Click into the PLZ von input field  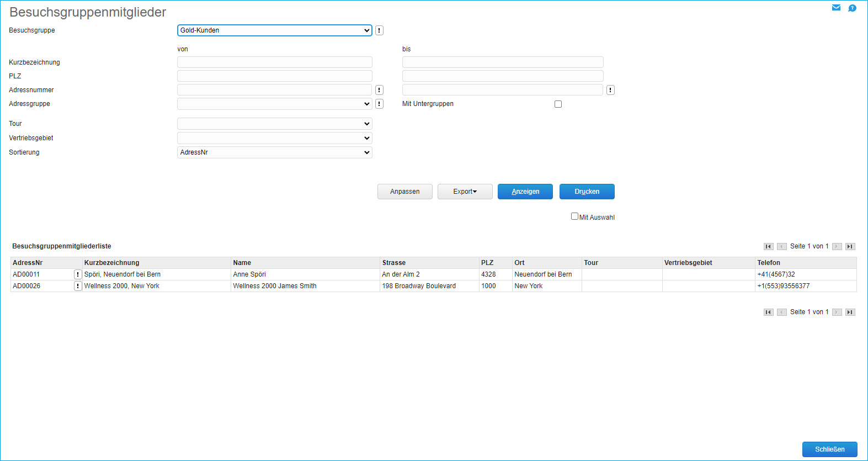[274, 76]
